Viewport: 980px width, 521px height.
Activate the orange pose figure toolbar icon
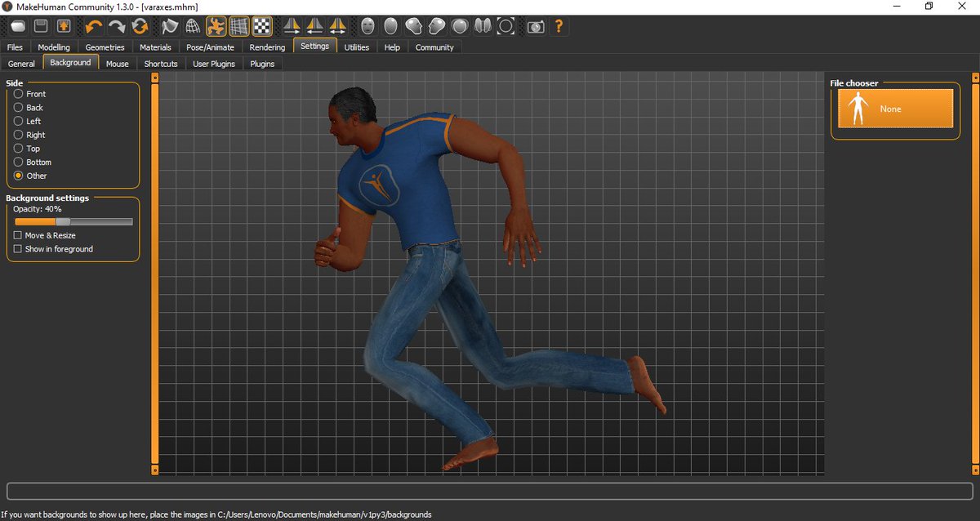pyautogui.click(x=216, y=25)
